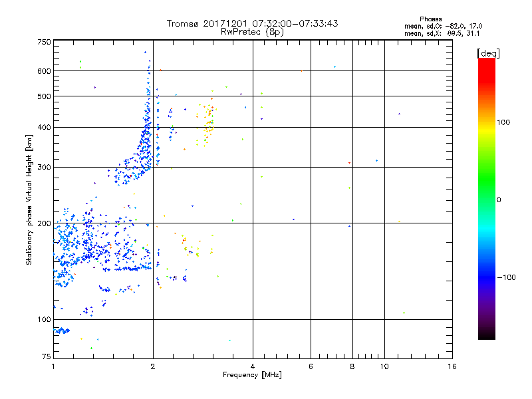Image resolution: width=532 pixels, height=399 pixels.
Task: Click the 'Frequency [MHz]' axis label
Action: 252,375
